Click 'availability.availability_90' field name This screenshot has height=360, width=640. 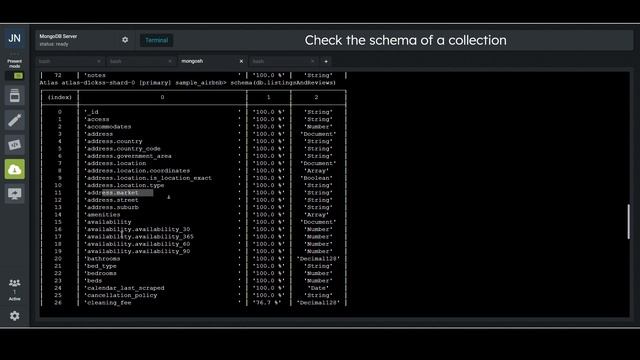137,251
